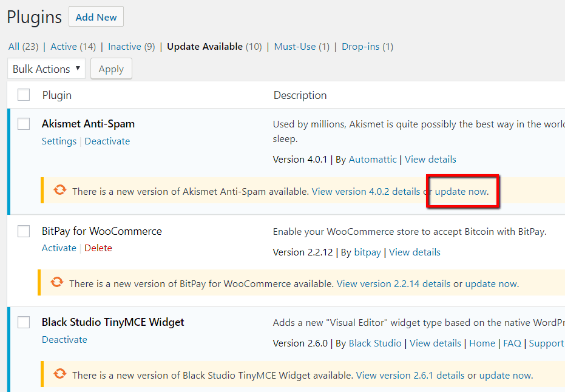This screenshot has width=565, height=392.
Task: Filter plugins by Active (14)
Action: (x=73, y=47)
